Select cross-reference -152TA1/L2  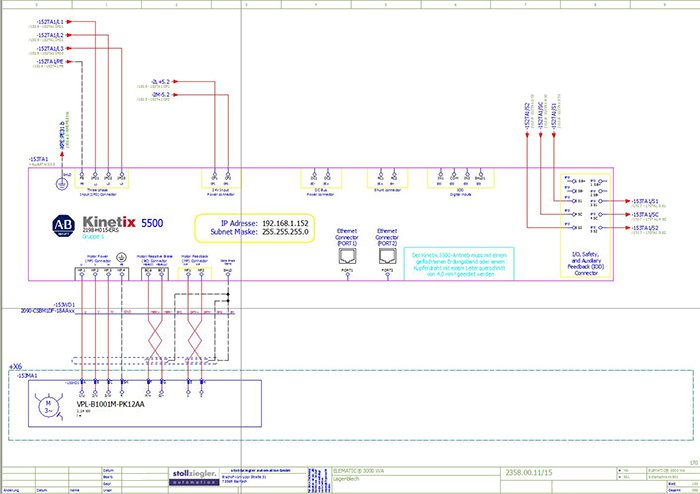[50, 35]
